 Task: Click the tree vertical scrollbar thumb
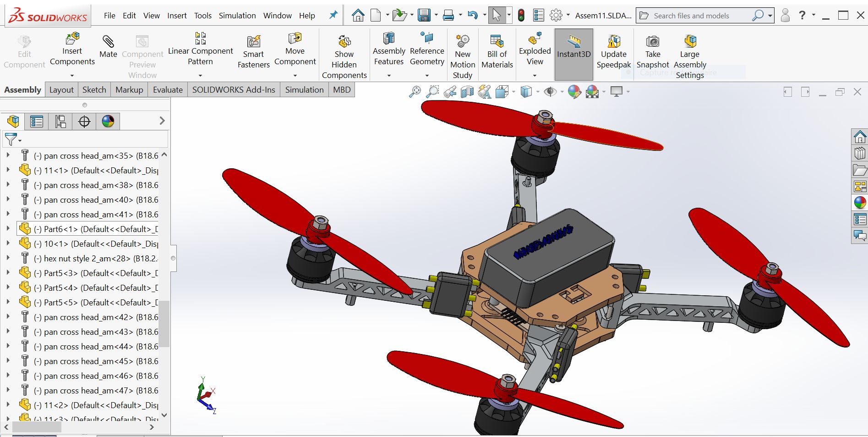click(164, 324)
